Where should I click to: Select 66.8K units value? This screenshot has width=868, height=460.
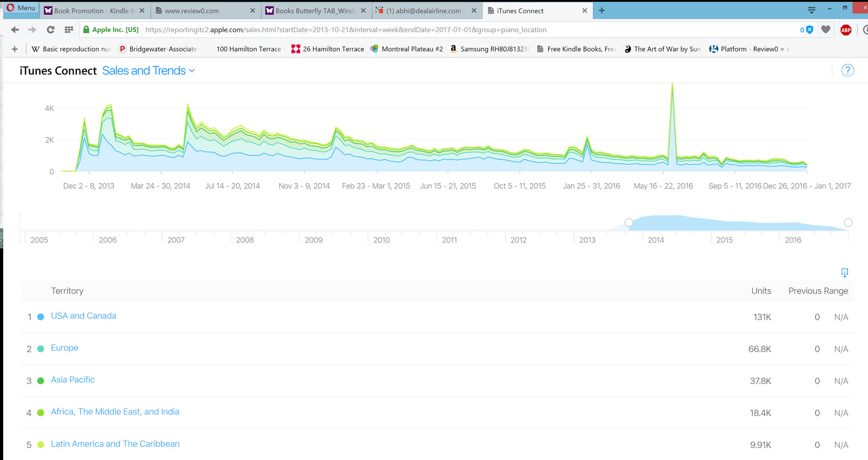tap(759, 349)
